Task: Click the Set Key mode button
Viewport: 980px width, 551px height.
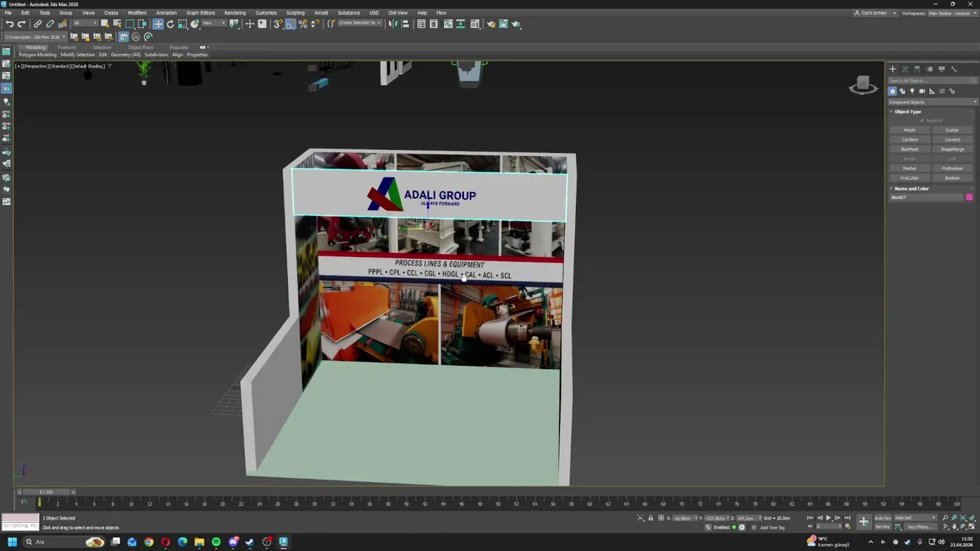Action: click(883, 527)
